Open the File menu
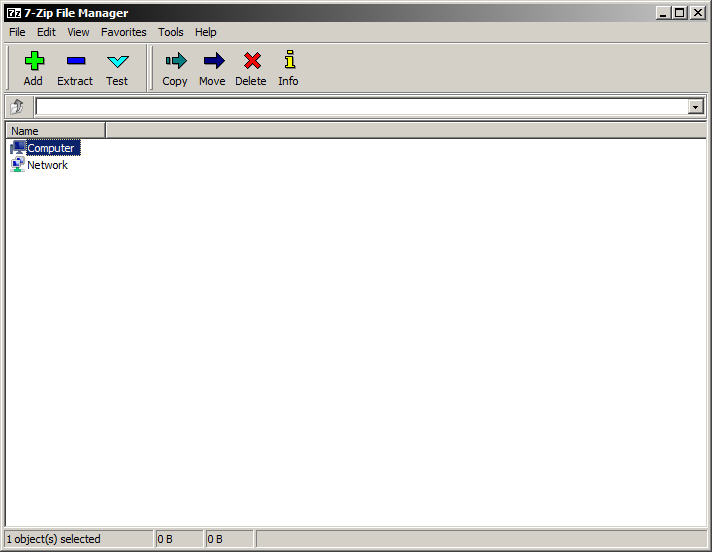 [17, 32]
